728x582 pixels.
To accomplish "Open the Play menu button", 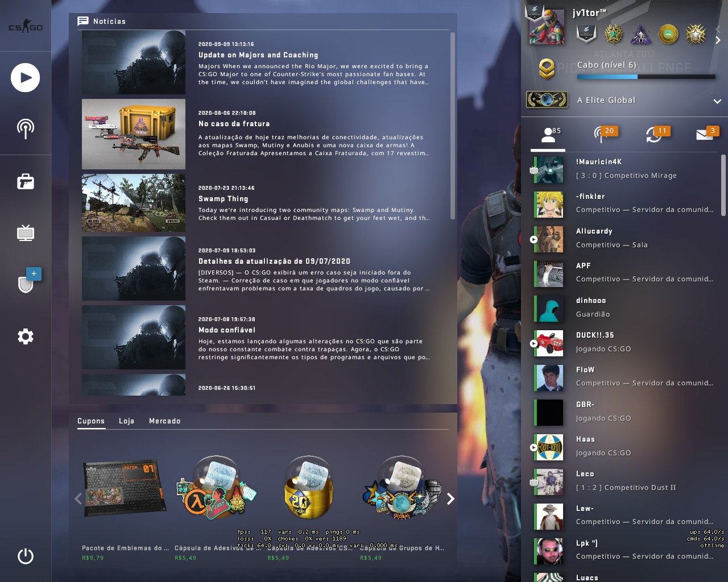I will point(26,78).
